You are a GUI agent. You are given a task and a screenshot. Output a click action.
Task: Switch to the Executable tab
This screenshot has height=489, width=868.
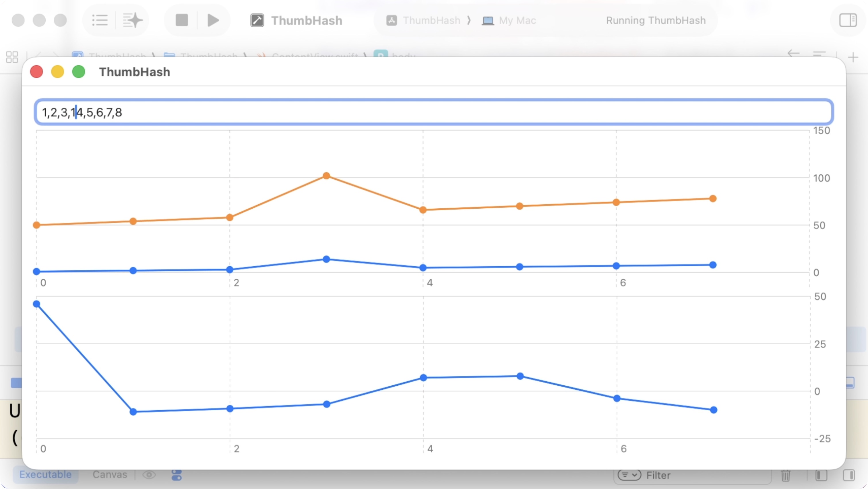pos(45,475)
